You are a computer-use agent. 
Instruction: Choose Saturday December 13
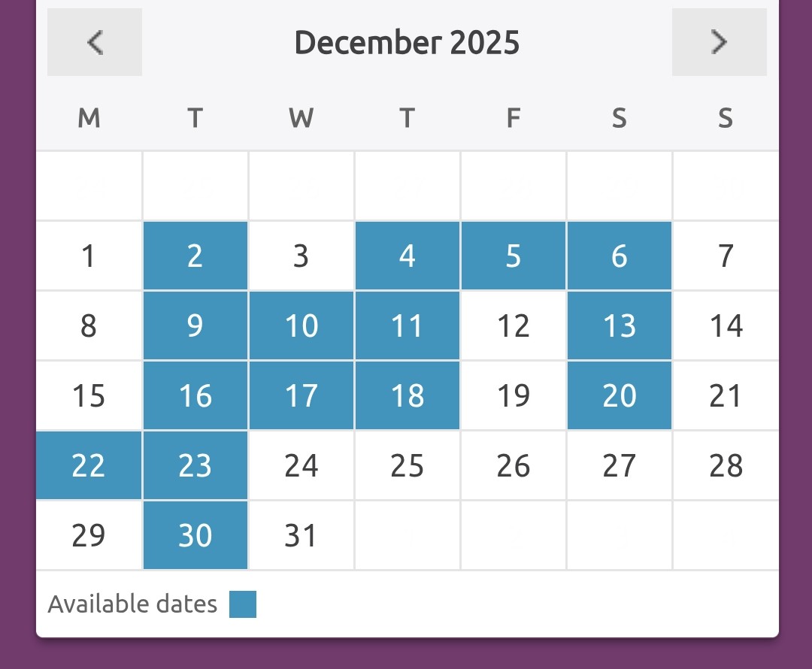620,325
